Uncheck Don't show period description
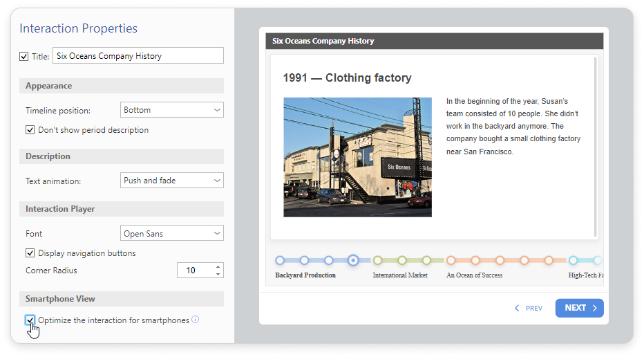This screenshot has height=357, width=644. click(x=30, y=129)
